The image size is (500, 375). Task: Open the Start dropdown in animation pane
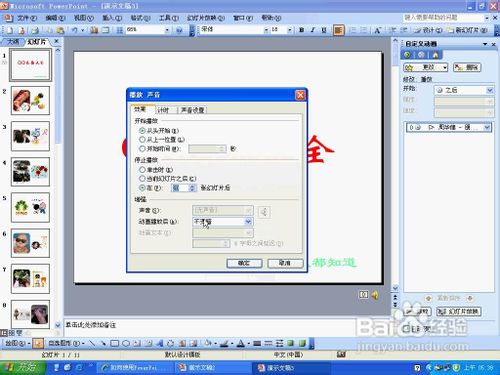click(x=489, y=90)
